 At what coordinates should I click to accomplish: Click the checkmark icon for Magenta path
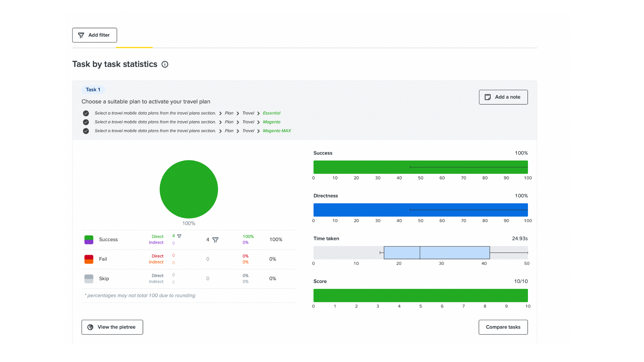(x=86, y=122)
